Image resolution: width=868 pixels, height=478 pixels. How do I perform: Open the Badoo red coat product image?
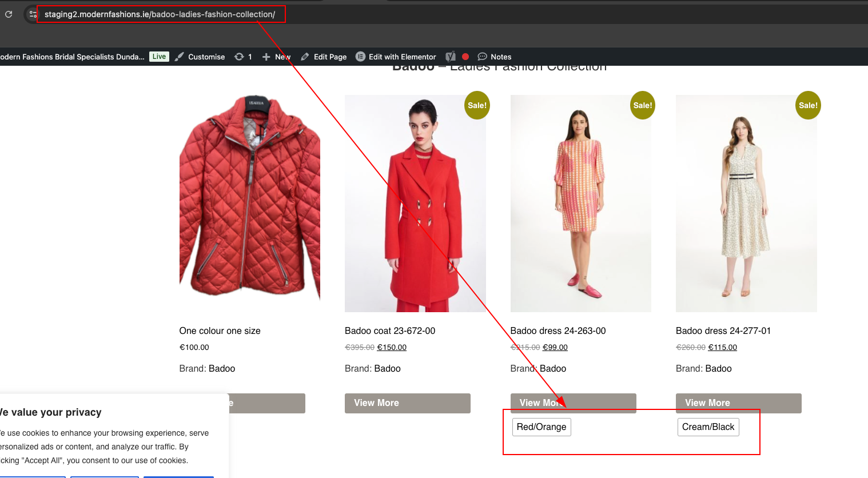415,204
